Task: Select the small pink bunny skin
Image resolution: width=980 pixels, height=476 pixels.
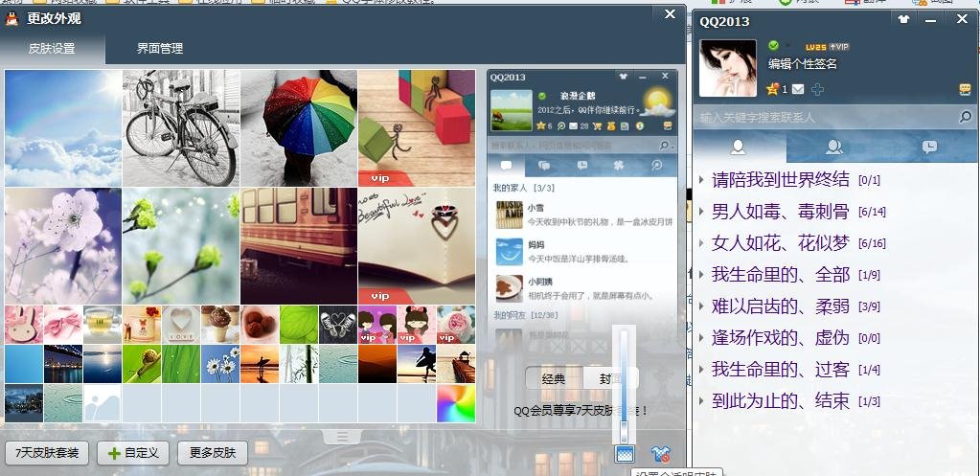Action: 24,325
